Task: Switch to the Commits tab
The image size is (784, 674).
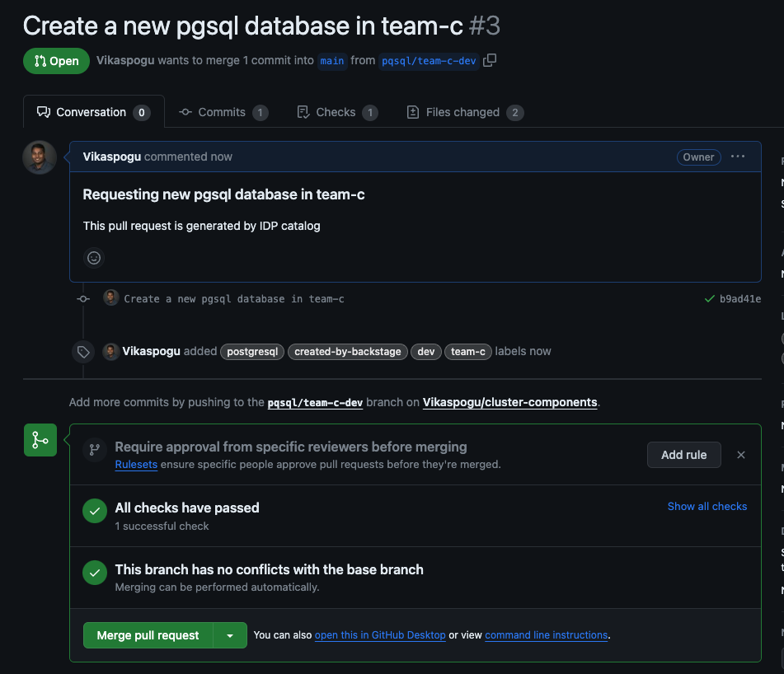Action: tap(223, 112)
